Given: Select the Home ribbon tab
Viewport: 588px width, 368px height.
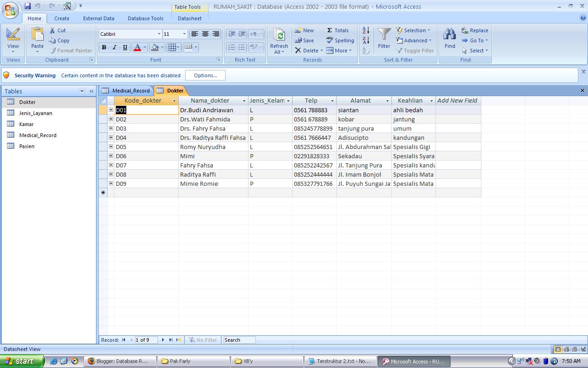Looking at the screenshot, I should [34, 18].
